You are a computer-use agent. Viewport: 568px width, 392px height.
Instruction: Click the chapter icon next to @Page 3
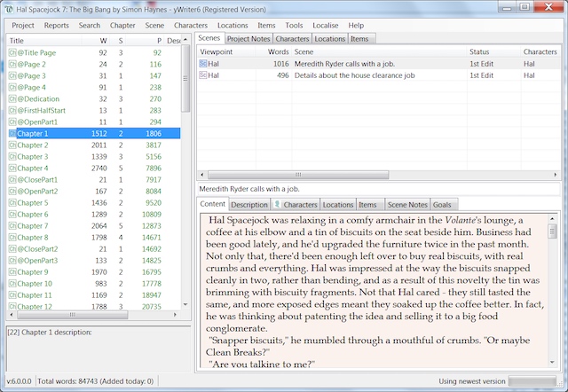[12, 76]
